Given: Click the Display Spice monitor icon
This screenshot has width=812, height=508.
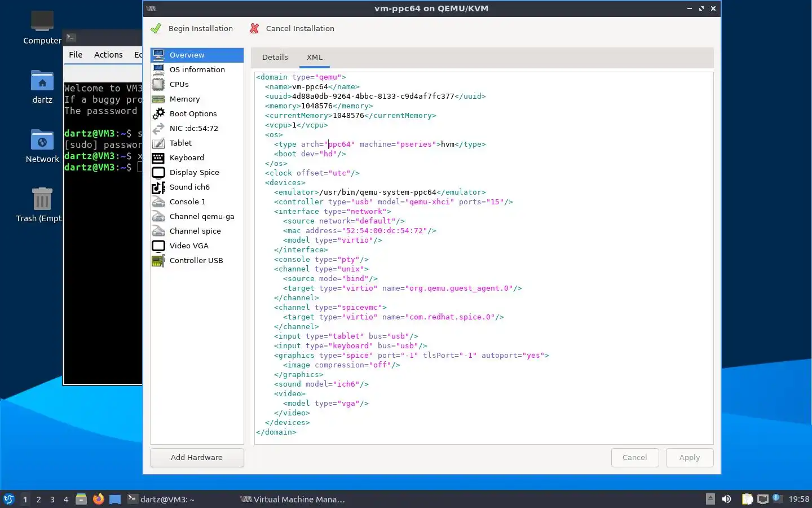Looking at the screenshot, I should (x=158, y=172).
